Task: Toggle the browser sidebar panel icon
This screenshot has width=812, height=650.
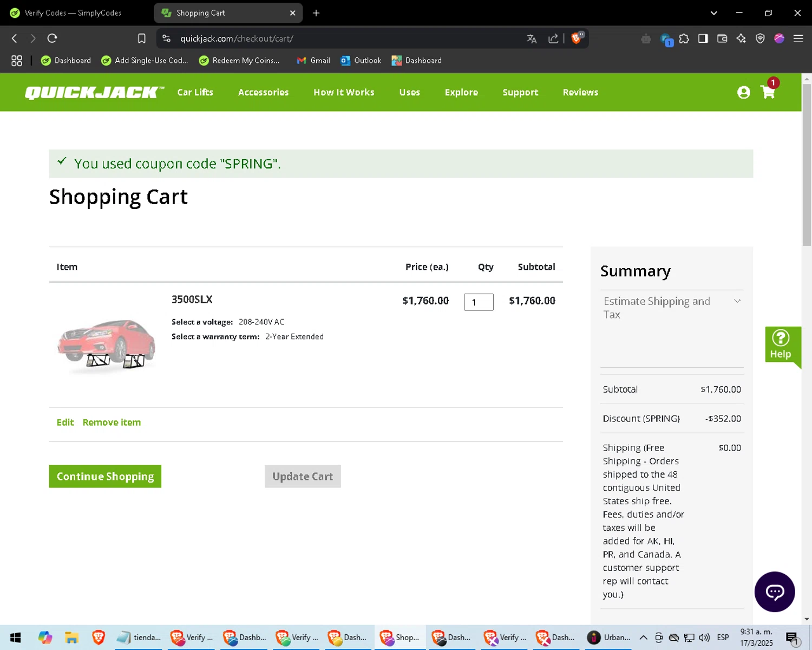Action: [703, 38]
